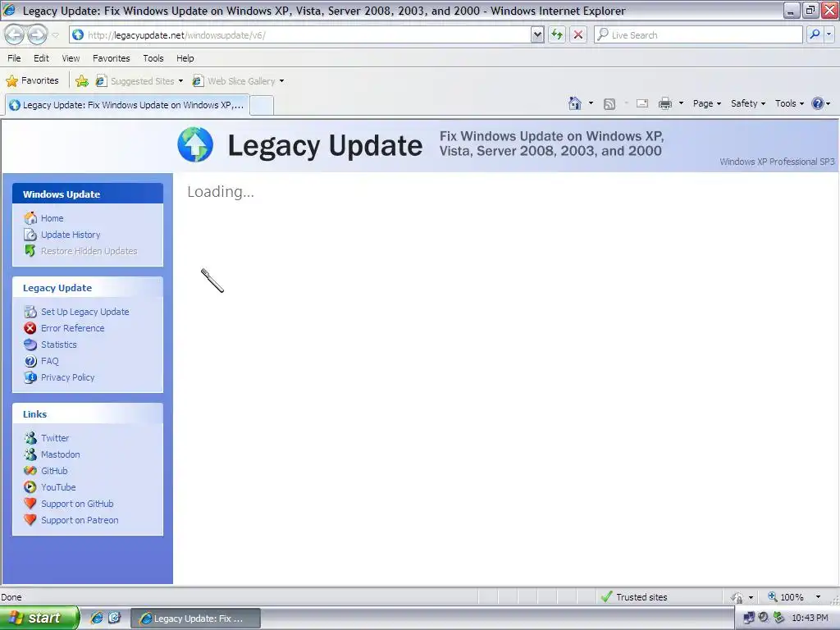This screenshot has height=630, width=840.
Task: Open a new blank tab
Action: point(262,106)
